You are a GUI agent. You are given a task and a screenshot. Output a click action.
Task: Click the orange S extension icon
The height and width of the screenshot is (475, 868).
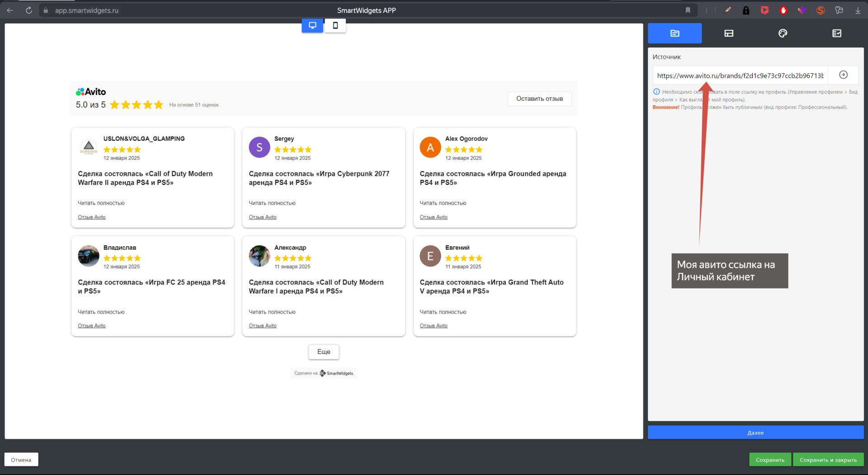pyautogui.click(x=820, y=10)
